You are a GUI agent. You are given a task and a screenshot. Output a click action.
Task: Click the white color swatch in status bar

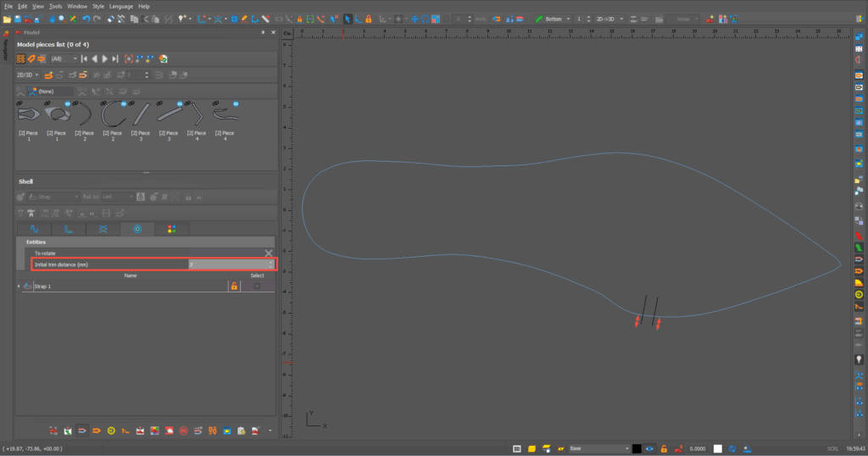point(717,448)
